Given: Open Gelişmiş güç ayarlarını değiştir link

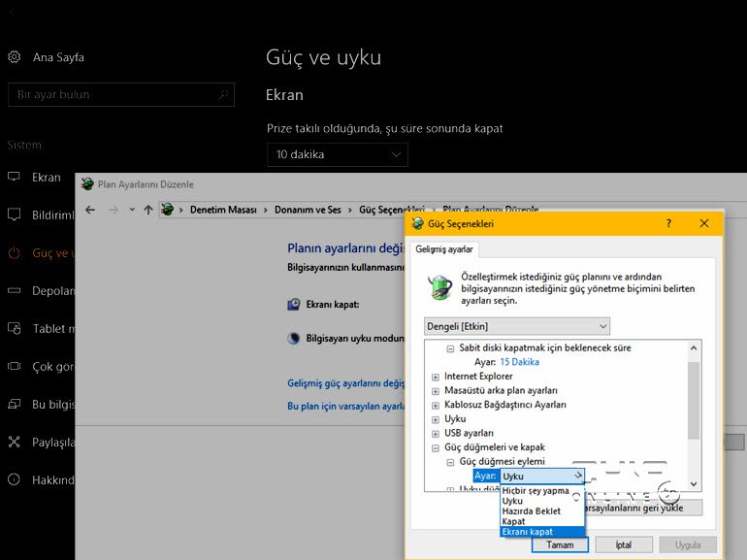Looking at the screenshot, I should click(345, 383).
